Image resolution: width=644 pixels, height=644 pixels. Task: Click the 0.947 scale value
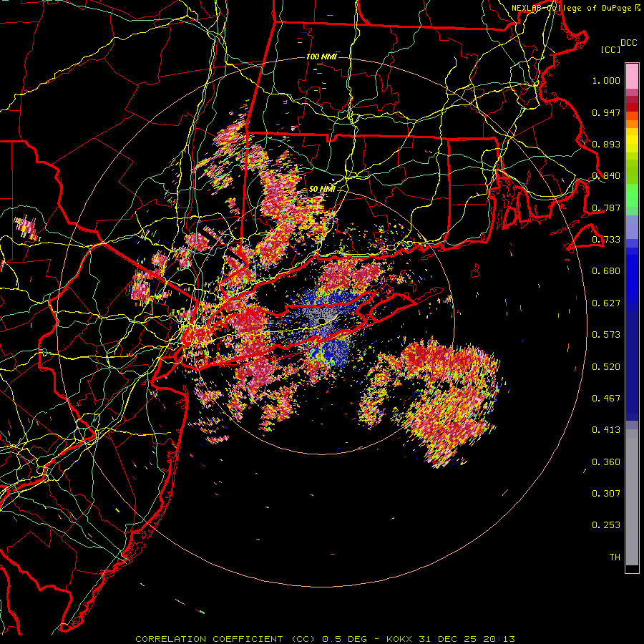[x=606, y=112]
